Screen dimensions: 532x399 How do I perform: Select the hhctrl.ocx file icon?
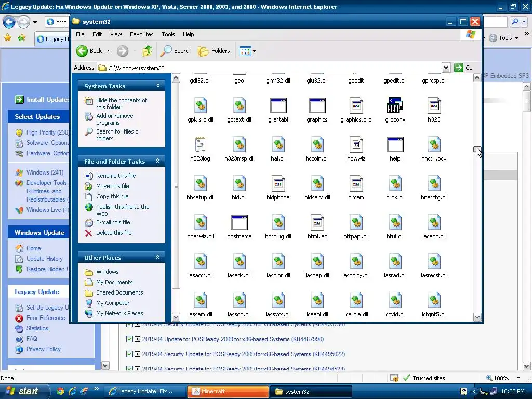434,144
